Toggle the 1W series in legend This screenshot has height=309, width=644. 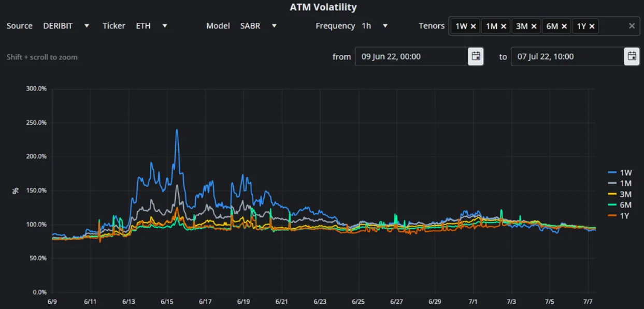619,173
